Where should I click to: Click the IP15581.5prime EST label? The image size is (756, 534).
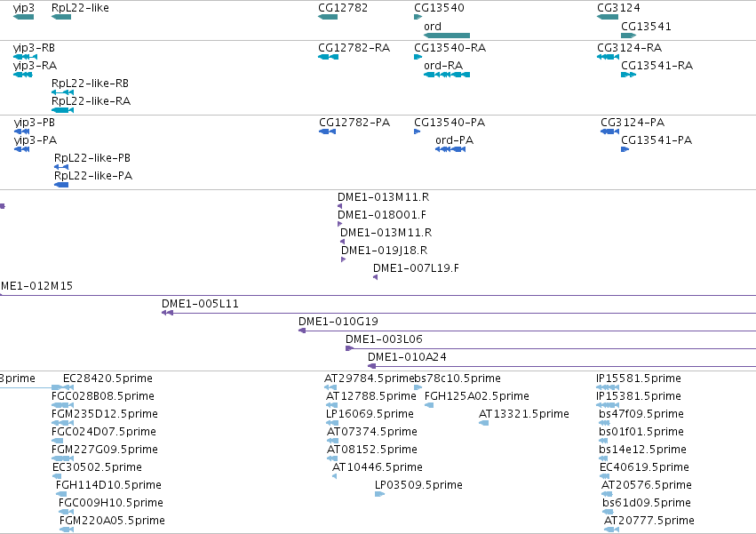[x=639, y=379]
